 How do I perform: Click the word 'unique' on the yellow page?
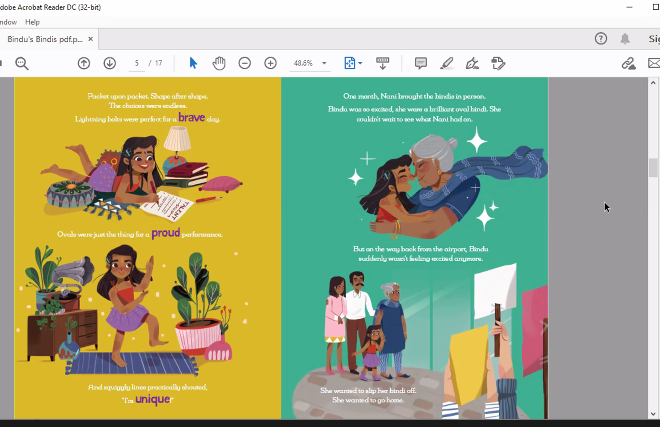pos(153,399)
